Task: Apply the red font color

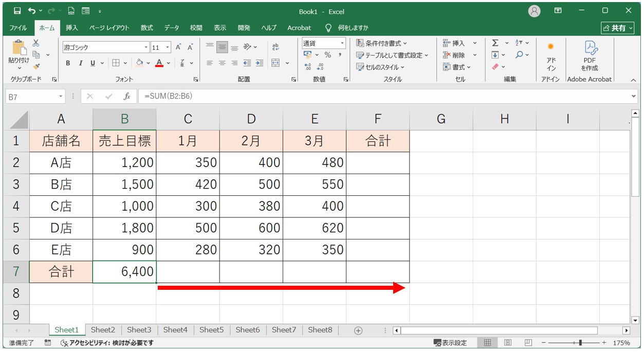Action: click(159, 63)
